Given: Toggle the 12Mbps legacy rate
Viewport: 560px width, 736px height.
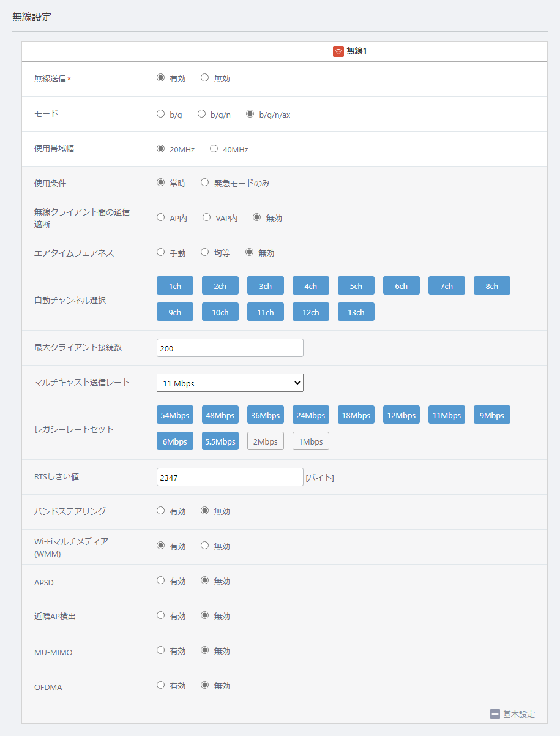Looking at the screenshot, I should click(x=401, y=415).
